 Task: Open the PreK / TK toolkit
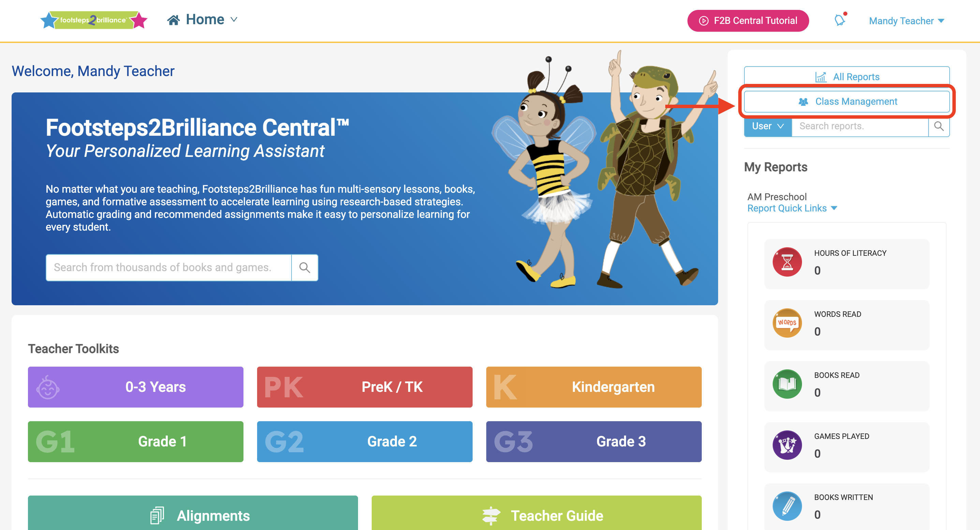tap(365, 387)
